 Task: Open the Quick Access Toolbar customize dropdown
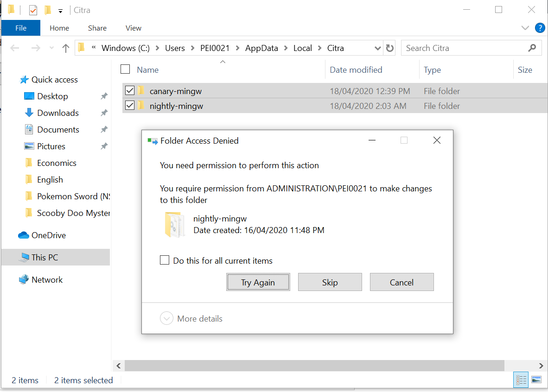(x=60, y=10)
